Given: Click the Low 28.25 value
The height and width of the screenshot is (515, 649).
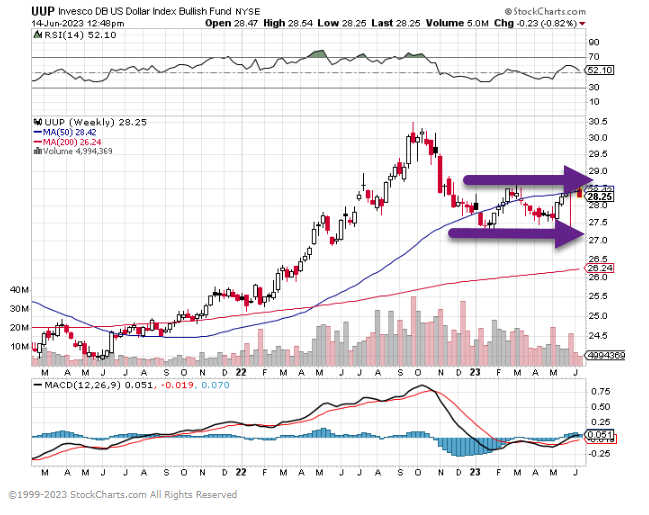Looking at the screenshot, I should coord(341,23).
